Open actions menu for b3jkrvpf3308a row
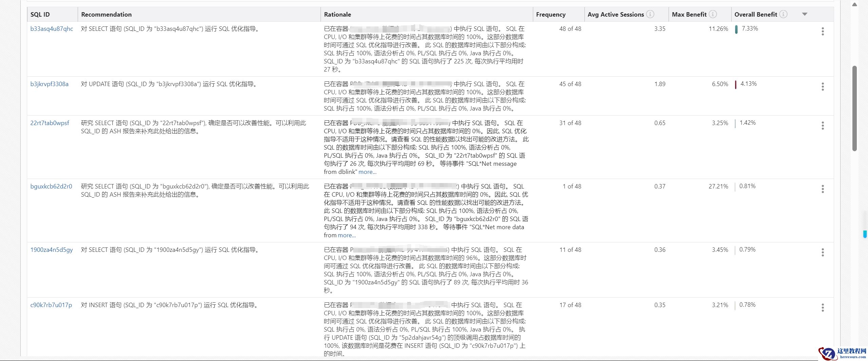 (x=823, y=87)
